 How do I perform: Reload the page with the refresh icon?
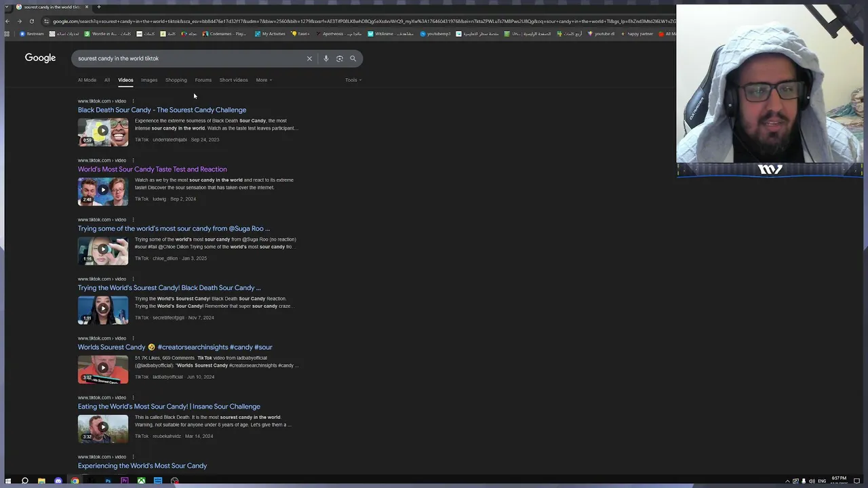[31, 21]
